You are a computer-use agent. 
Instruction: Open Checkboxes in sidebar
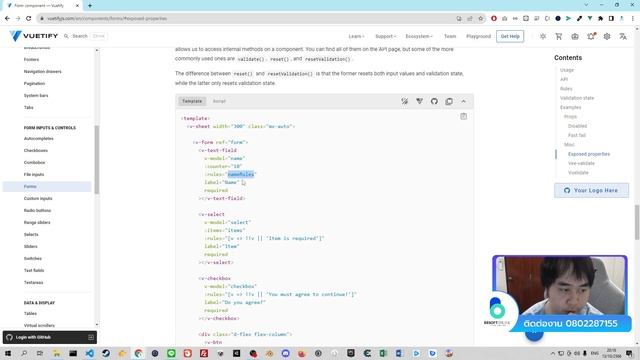point(36,151)
